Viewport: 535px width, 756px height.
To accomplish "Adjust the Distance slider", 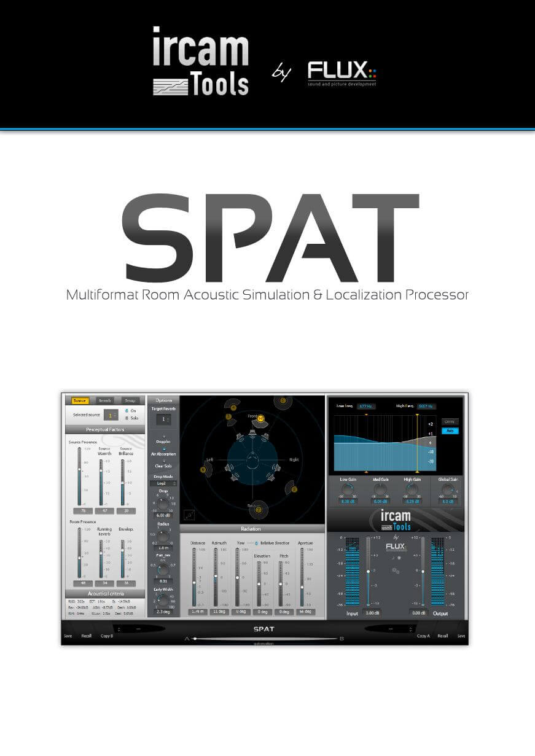I will [x=194, y=577].
